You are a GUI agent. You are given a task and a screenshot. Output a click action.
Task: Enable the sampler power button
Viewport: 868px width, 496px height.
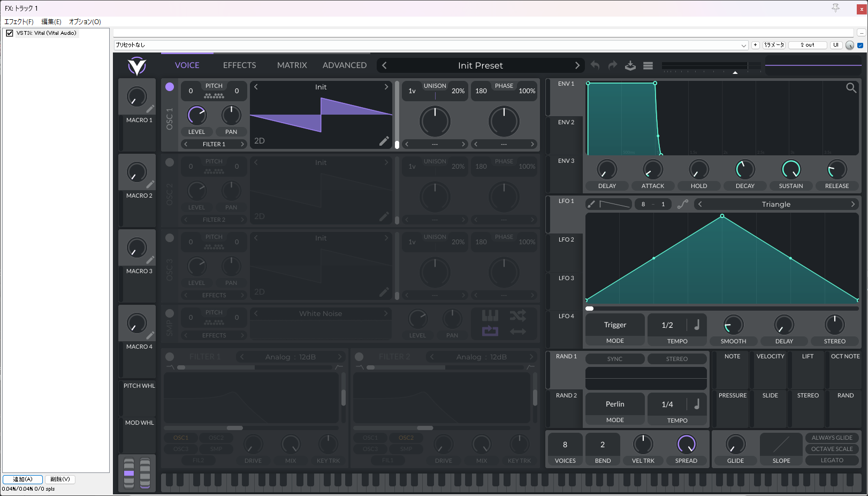point(170,313)
